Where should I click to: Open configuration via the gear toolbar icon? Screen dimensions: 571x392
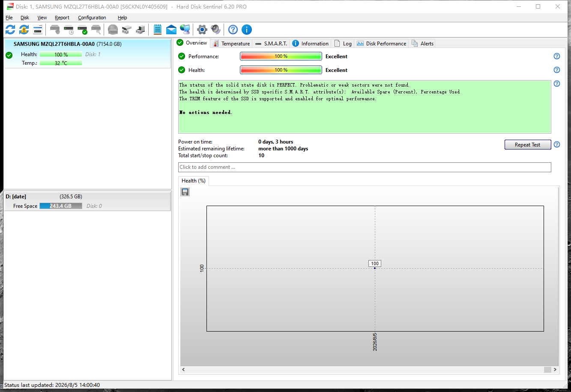(x=202, y=30)
